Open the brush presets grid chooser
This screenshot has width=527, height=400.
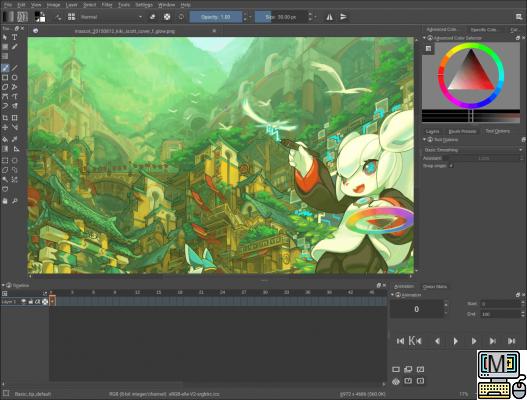click(72, 17)
